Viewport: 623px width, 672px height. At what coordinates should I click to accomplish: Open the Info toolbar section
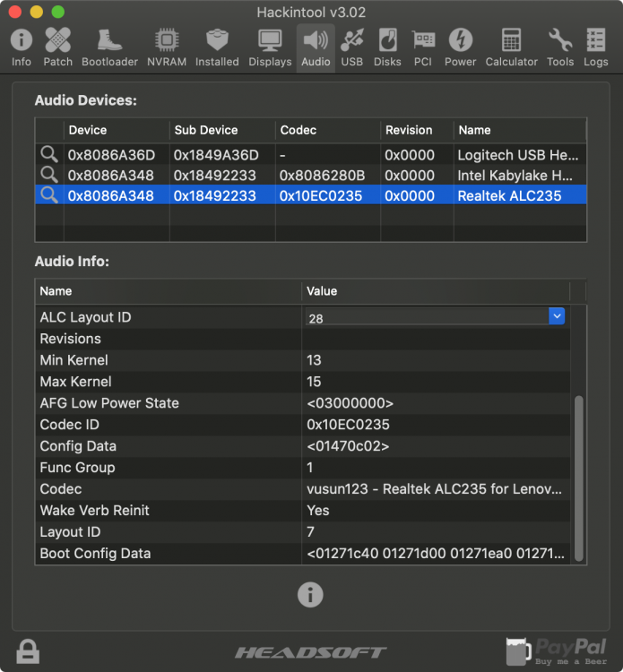pyautogui.click(x=21, y=47)
